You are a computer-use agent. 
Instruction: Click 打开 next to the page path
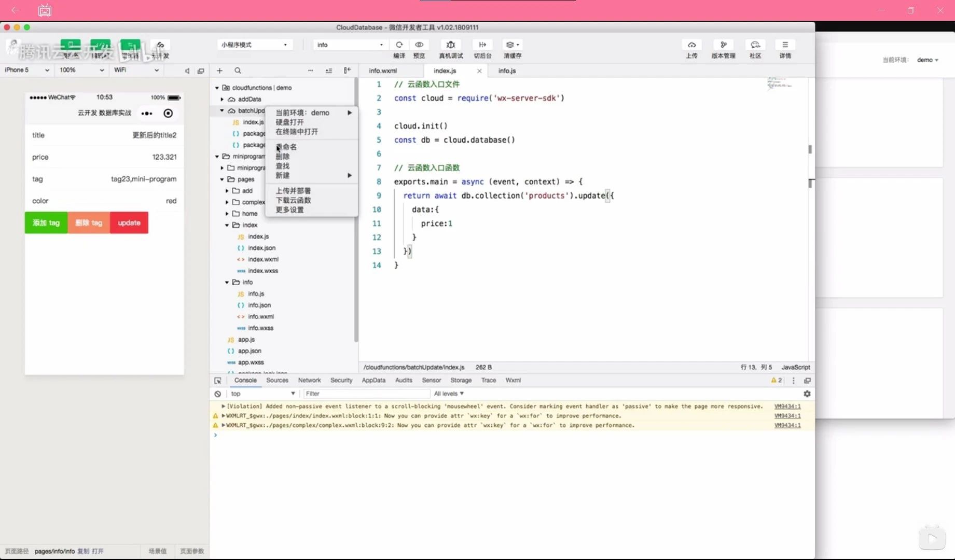pyautogui.click(x=98, y=551)
